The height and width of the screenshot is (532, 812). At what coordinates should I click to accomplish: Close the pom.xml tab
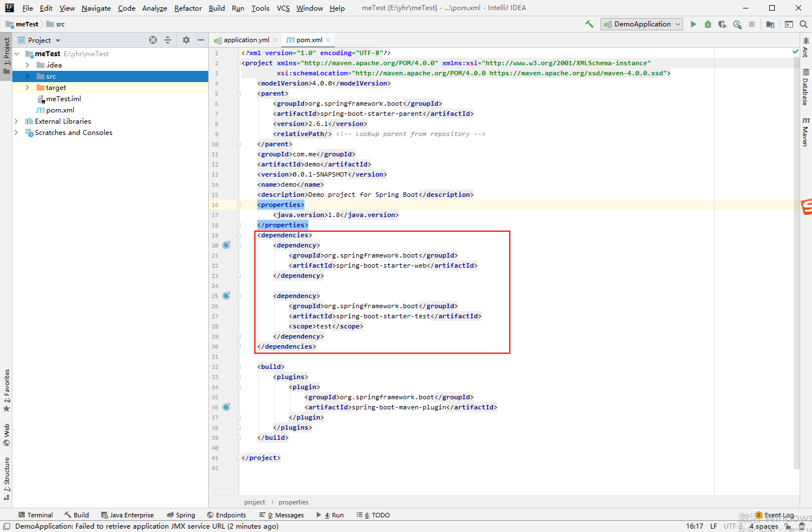click(x=328, y=40)
